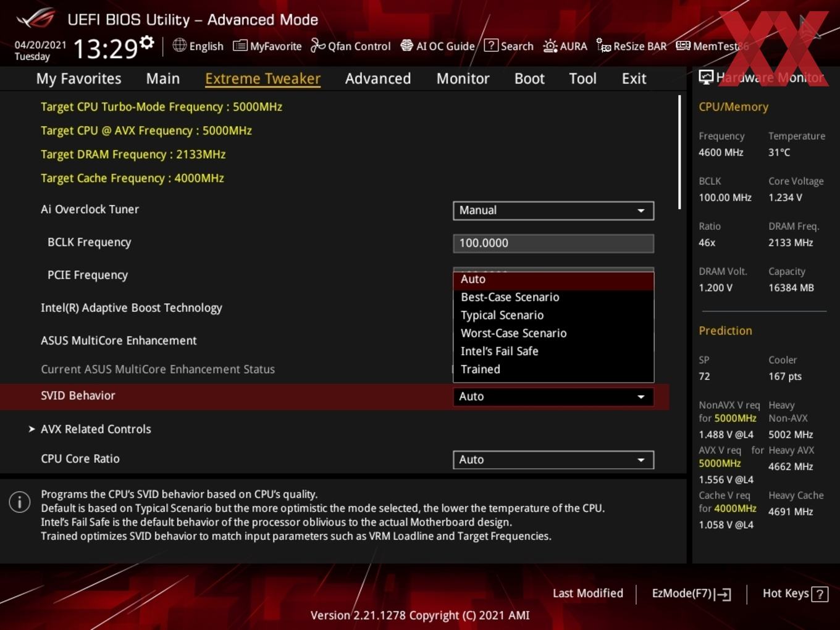The width and height of the screenshot is (840, 630).
Task: Switch to EzMode(F7)
Action: coord(692,594)
